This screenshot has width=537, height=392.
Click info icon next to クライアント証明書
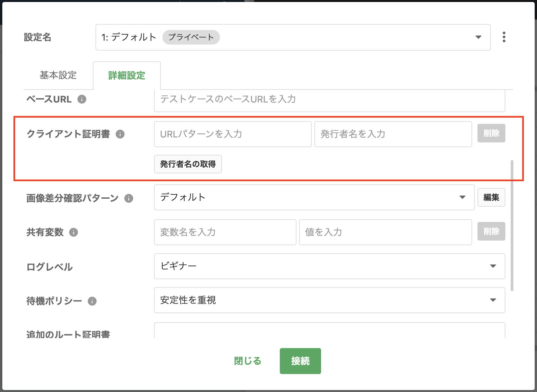[x=120, y=134]
